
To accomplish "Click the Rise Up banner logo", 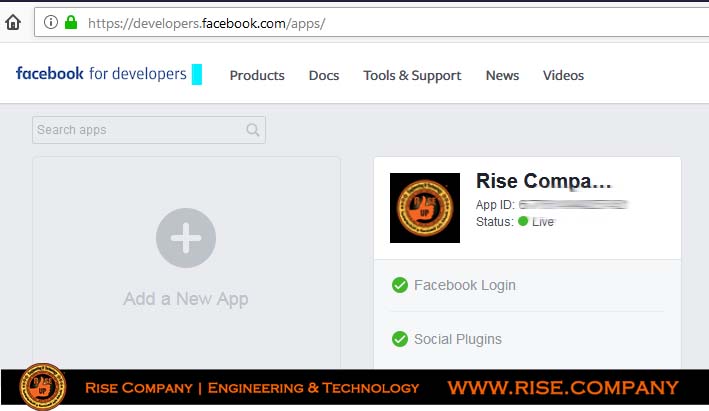I will (43, 387).
